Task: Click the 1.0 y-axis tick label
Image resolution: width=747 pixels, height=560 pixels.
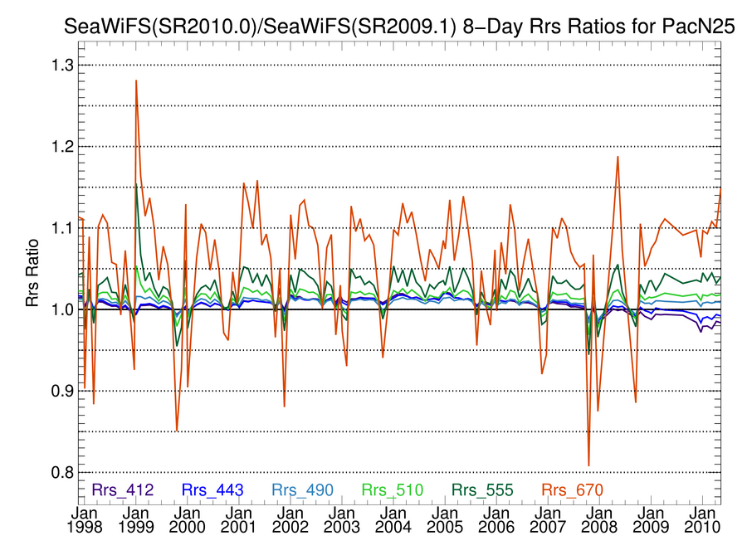Action: [62, 309]
